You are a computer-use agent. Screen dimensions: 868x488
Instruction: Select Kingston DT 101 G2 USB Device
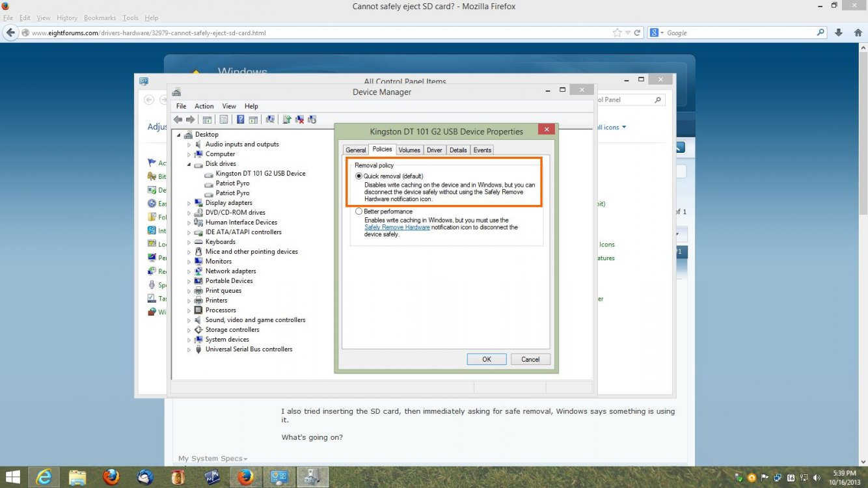(x=260, y=174)
